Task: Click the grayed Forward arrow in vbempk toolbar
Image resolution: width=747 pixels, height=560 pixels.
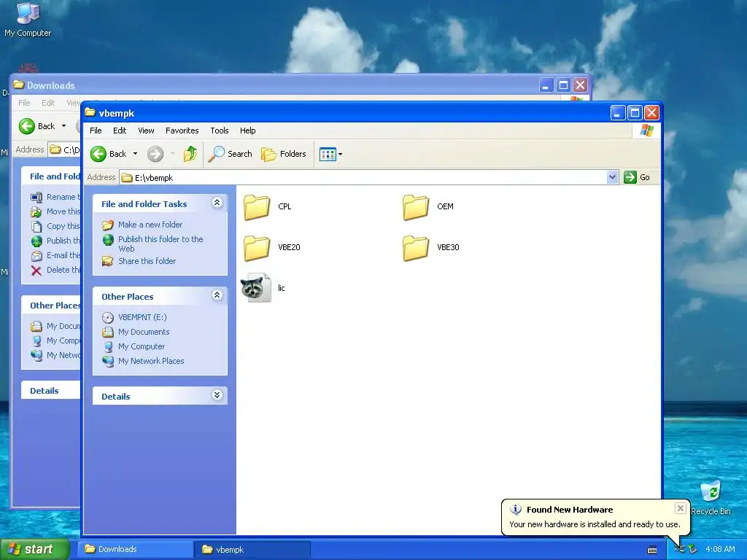Action: pos(155,154)
